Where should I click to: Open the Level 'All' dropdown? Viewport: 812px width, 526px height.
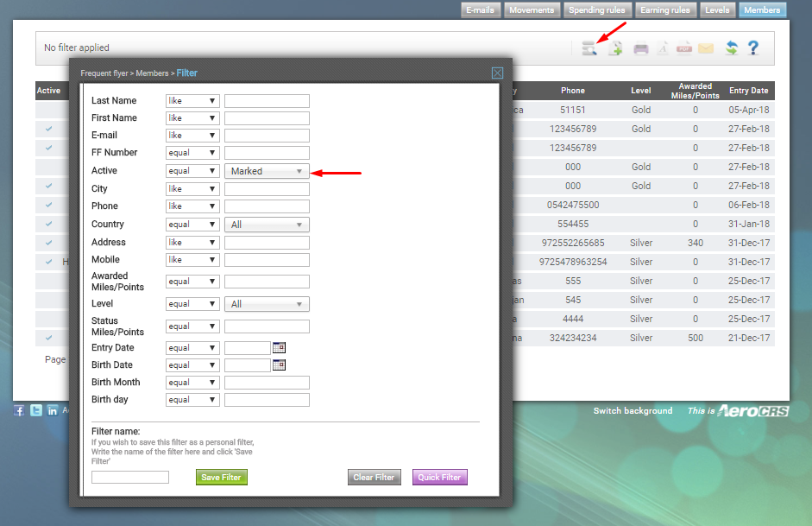tap(267, 304)
